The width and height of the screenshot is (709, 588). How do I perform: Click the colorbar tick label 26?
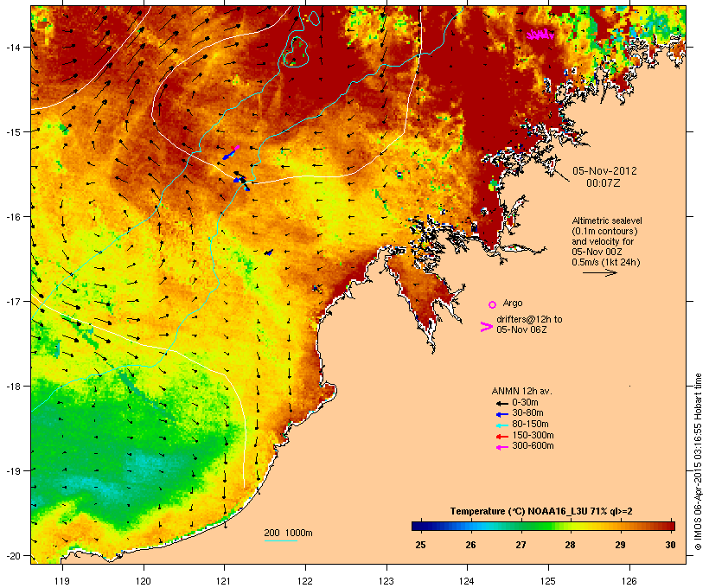click(x=470, y=545)
